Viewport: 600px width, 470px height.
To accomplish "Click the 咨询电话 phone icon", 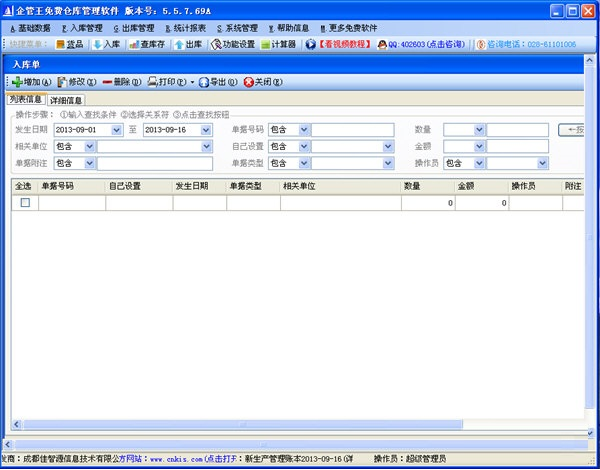I will click(481, 44).
